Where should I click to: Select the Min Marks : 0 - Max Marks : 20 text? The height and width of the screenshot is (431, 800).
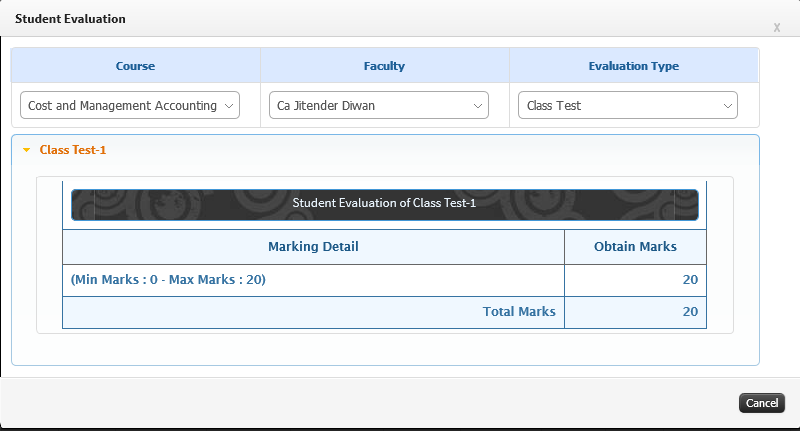(168, 280)
